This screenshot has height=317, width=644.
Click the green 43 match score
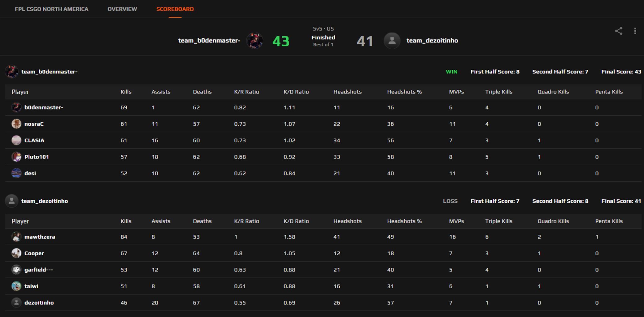[281, 41]
